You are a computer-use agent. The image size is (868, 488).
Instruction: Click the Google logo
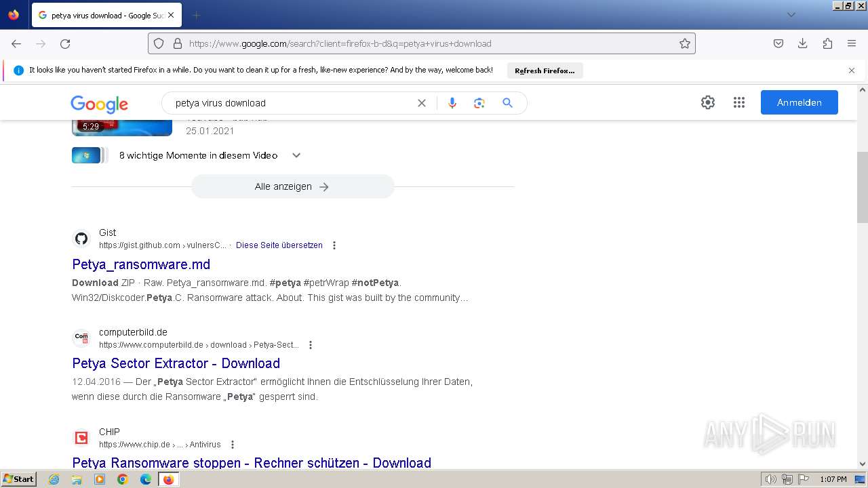click(x=100, y=104)
